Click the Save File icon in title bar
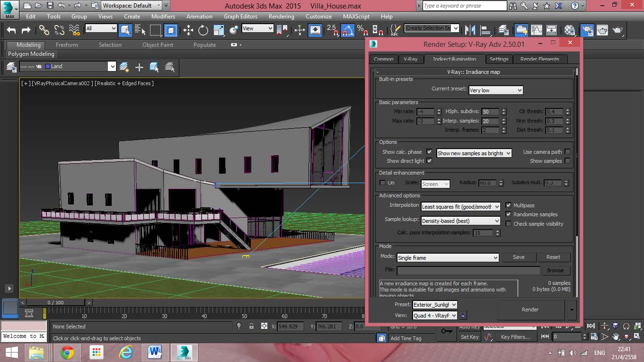The image size is (644, 362). 50,6
